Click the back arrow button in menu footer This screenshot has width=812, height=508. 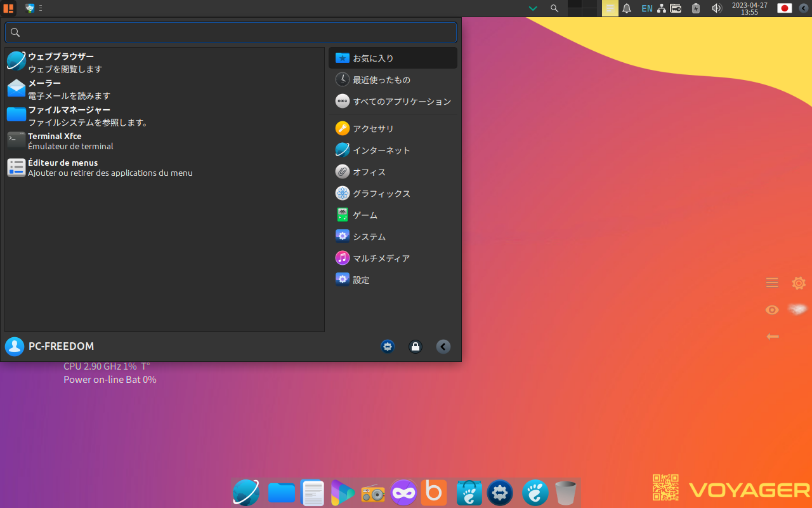(x=443, y=347)
